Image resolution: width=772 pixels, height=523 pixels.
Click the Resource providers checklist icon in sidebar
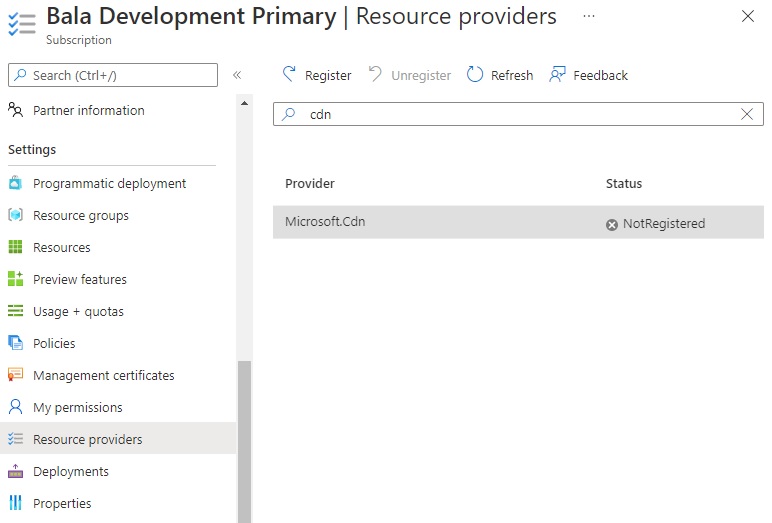(x=15, y=438)
